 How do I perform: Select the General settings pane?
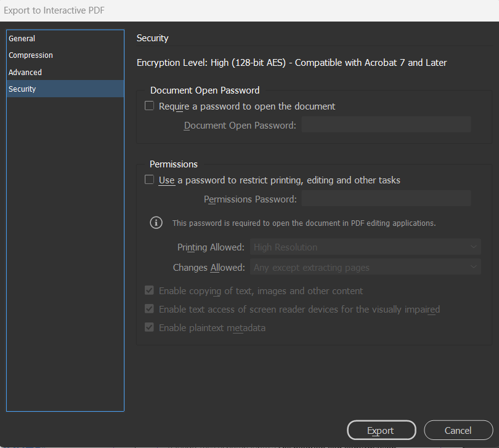tap(22, 38)
